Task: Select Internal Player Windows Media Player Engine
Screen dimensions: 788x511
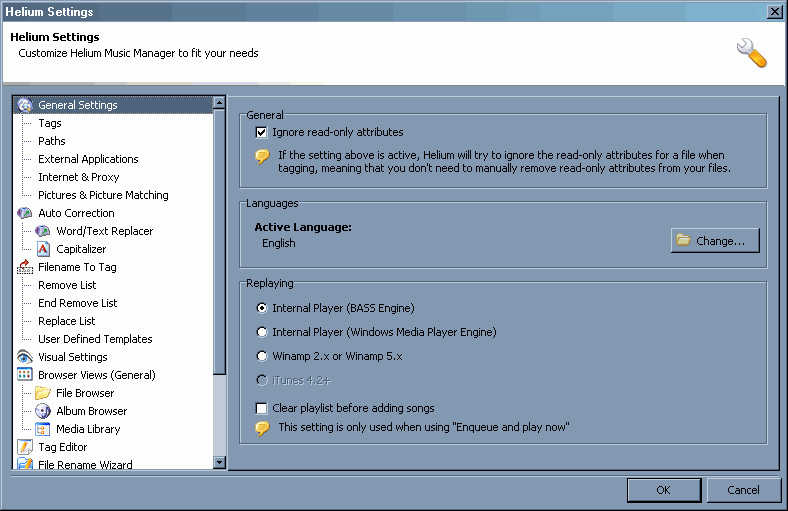Action: (261, 332)
